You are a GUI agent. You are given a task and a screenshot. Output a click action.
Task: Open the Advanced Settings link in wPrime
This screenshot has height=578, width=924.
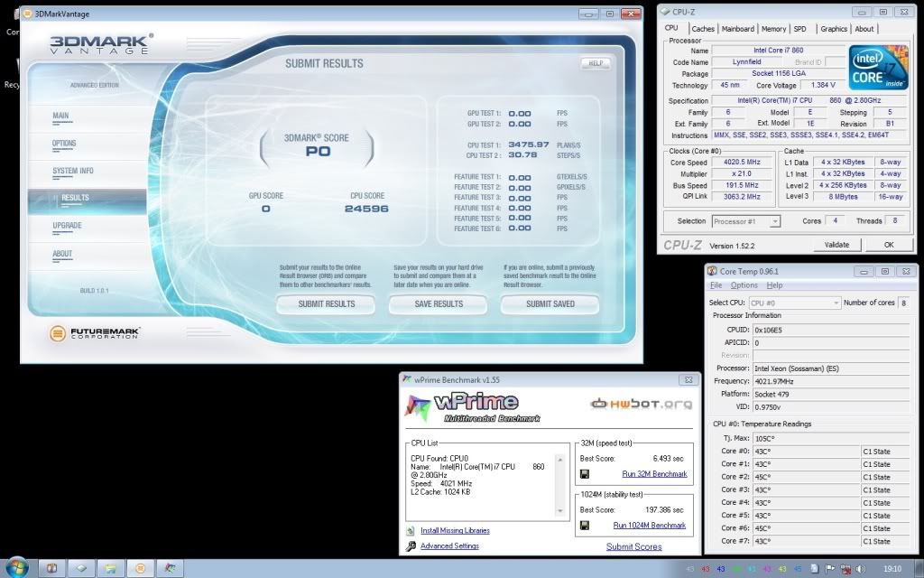(x=449, y=546)
